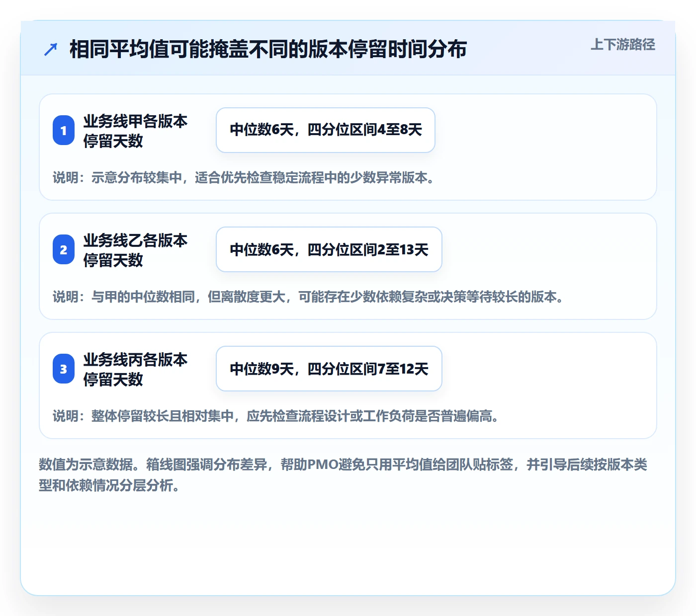Click the note starting 说明：示意分布较集中
The width and height of the screenshot is (696, 616).
click(x=245, y=178)
